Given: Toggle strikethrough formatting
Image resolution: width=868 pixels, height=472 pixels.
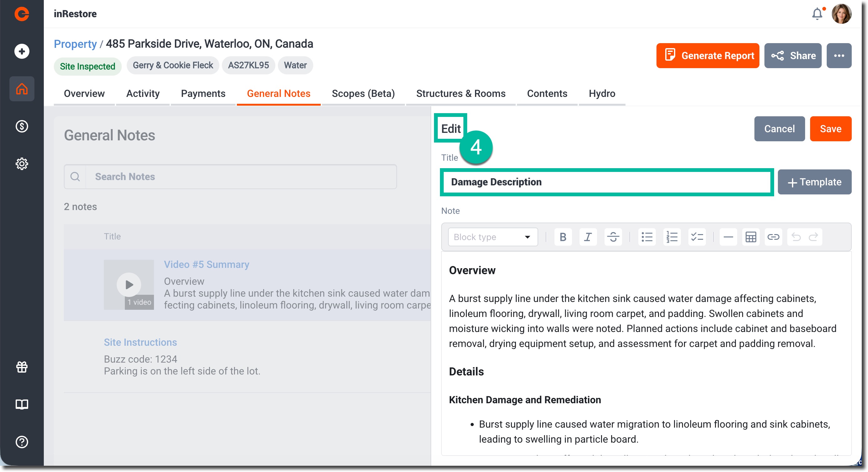Looking at the screenshot, I should (x=613, y=237).
